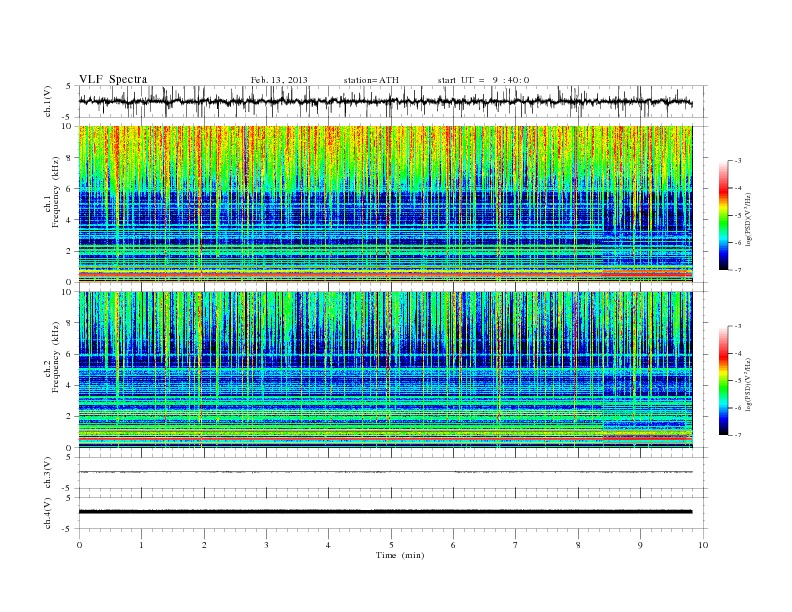Click tick label '1' on Time axis
This screenshot has height=612, width=792.
tap(141, 545)
